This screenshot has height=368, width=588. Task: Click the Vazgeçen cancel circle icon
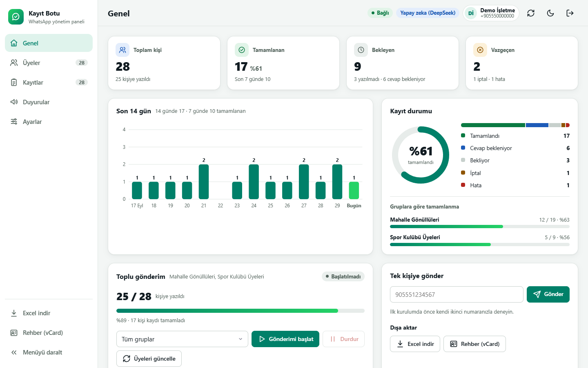[x=480, y=50]
